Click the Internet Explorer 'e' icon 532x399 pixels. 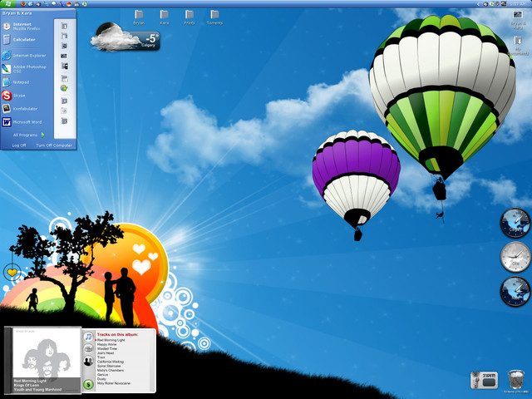tap(7, 56)
